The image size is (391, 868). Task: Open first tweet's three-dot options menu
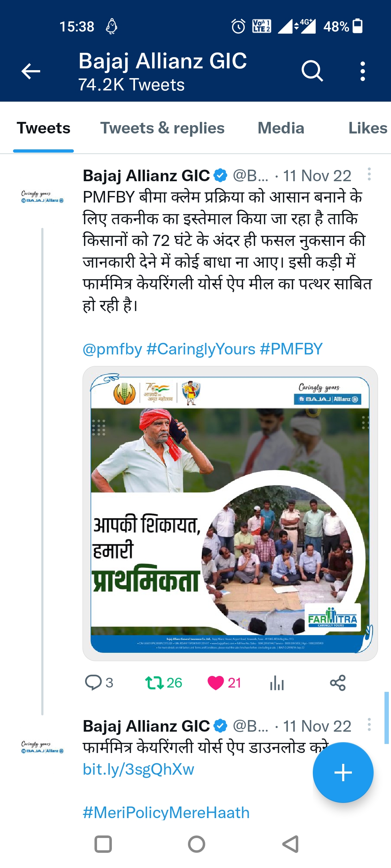tap(369, 174)
